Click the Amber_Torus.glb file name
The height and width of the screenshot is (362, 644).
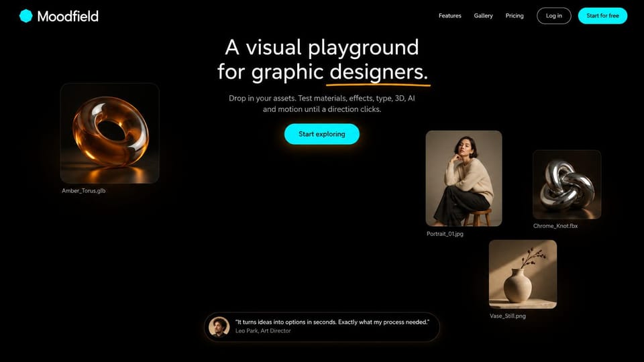(x=84, y=191)
